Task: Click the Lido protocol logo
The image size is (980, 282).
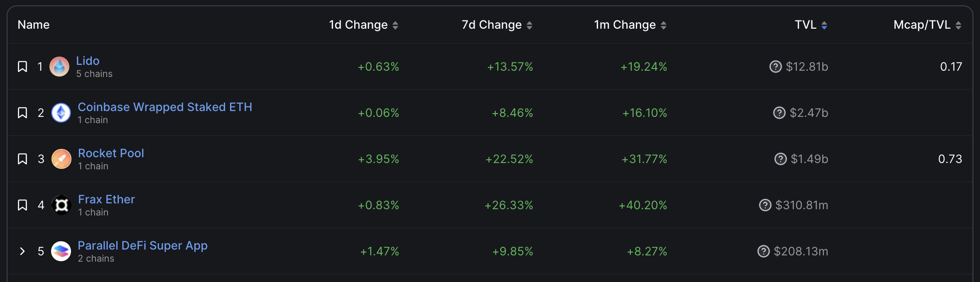Action: point(59,67)
